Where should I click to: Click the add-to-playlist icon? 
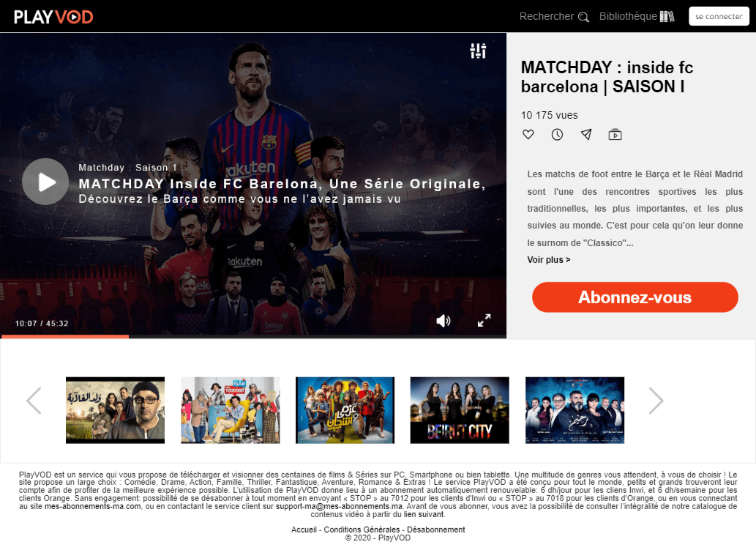coord(615,134)
